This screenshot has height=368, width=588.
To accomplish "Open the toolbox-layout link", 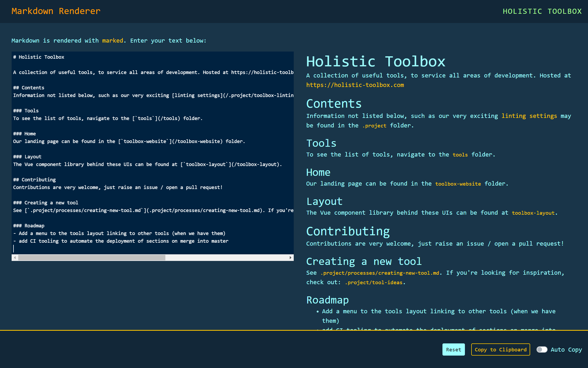I will pyautogui.click(x=533, y=213).
